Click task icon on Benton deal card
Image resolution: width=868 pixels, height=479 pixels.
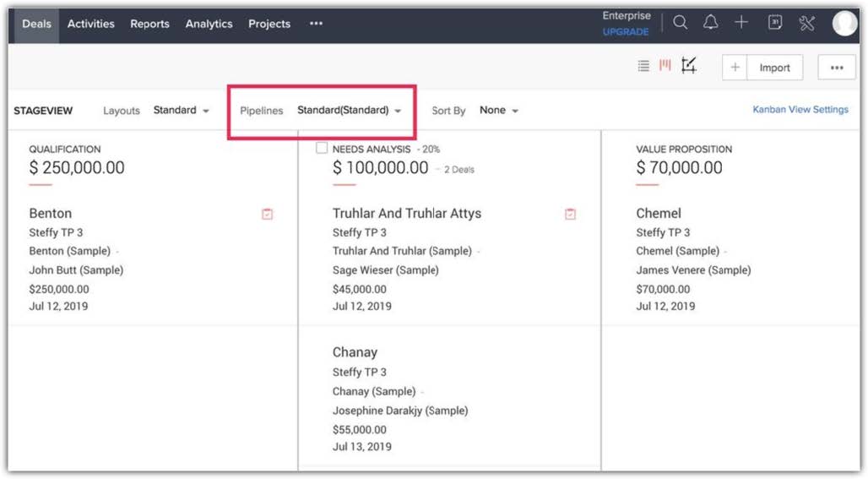[268, 215]
